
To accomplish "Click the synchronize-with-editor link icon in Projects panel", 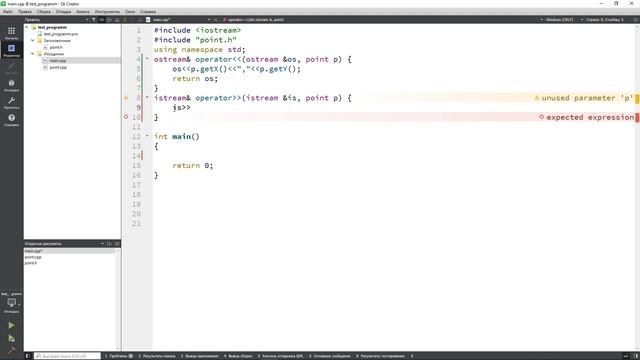I will click(x=101, y=20).
